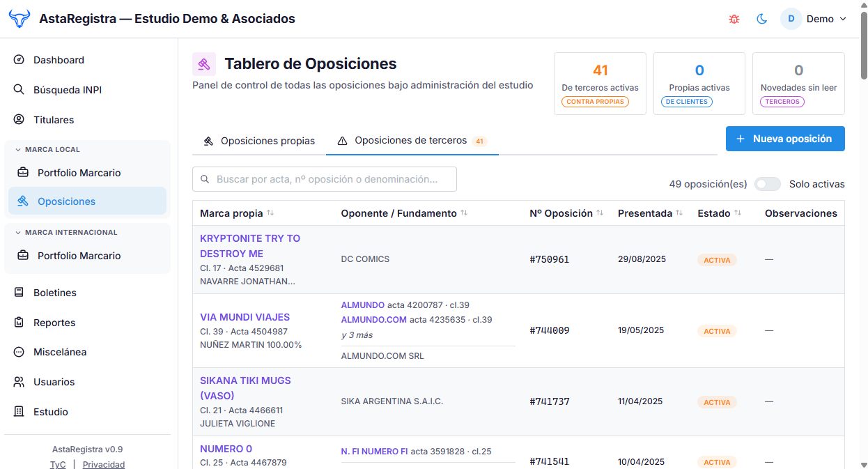Click ACTIVA badge in DC COMICS row
Screen dimensions: 868x469
(x=717, y=260)
